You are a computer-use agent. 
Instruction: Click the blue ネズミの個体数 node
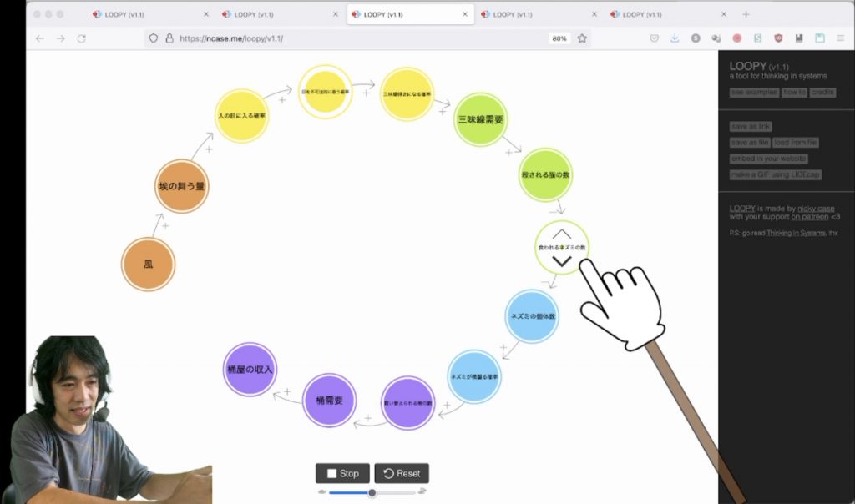[x=532, y=316]
